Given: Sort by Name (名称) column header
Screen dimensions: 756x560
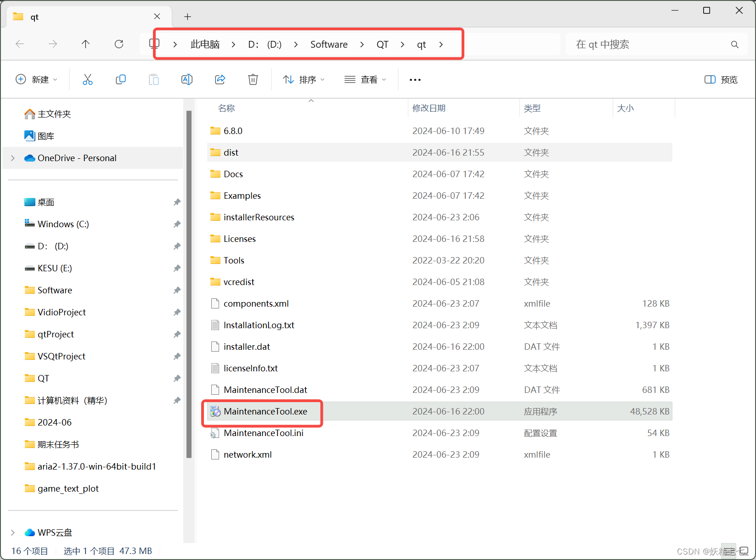Looking at the screenshot, I should click(226, 108).
